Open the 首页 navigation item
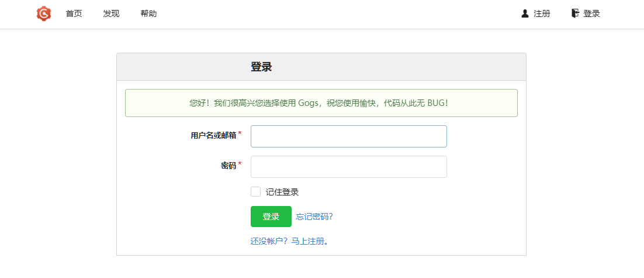 pos(74,13)
